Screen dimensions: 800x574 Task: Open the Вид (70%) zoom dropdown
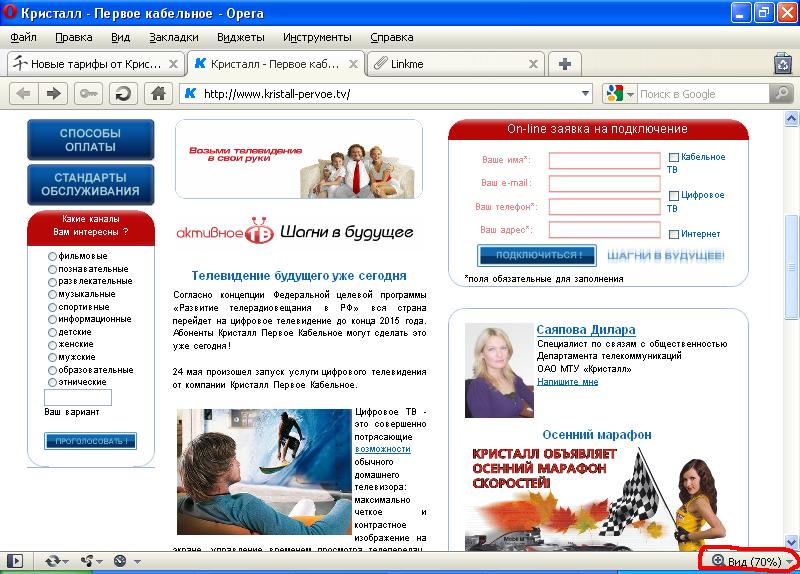(x=790, y=562)
